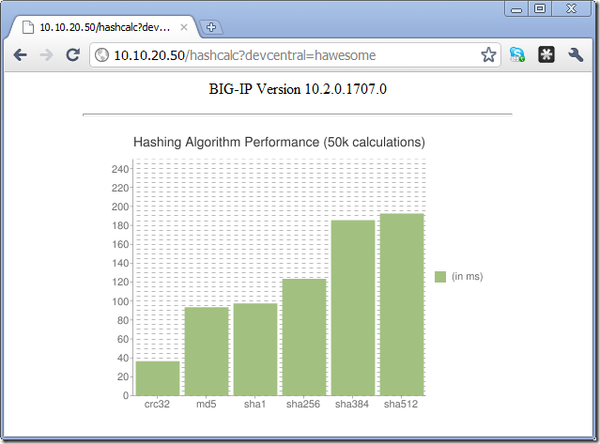Minimize the browser window
The image size is (600, 444).
517,9
